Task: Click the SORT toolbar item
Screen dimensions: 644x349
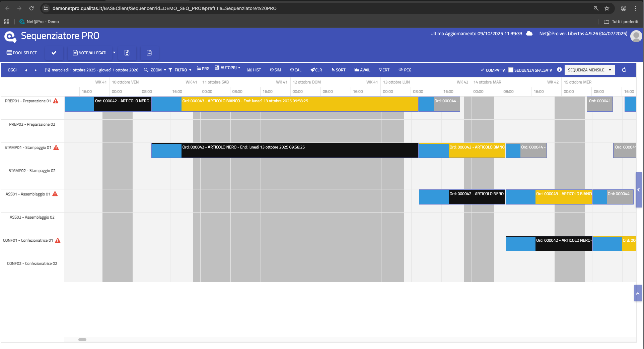Action: [x=338, y=70]
